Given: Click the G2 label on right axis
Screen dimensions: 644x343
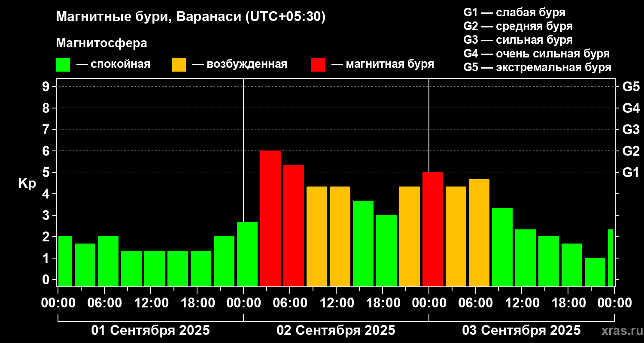Looking at the screenshot, I should pos(631,151).
